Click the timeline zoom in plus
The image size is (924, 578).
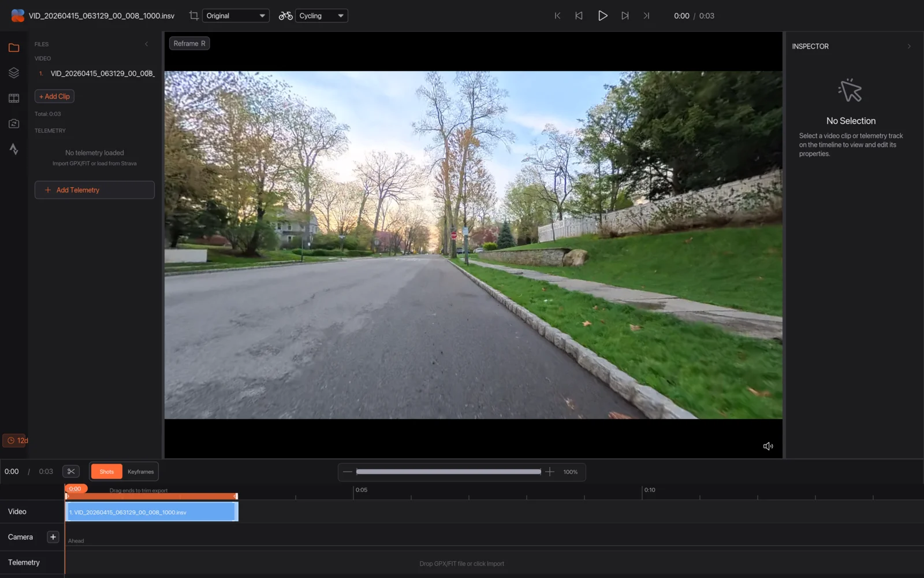pyautogui.click(x=550, y=472)
